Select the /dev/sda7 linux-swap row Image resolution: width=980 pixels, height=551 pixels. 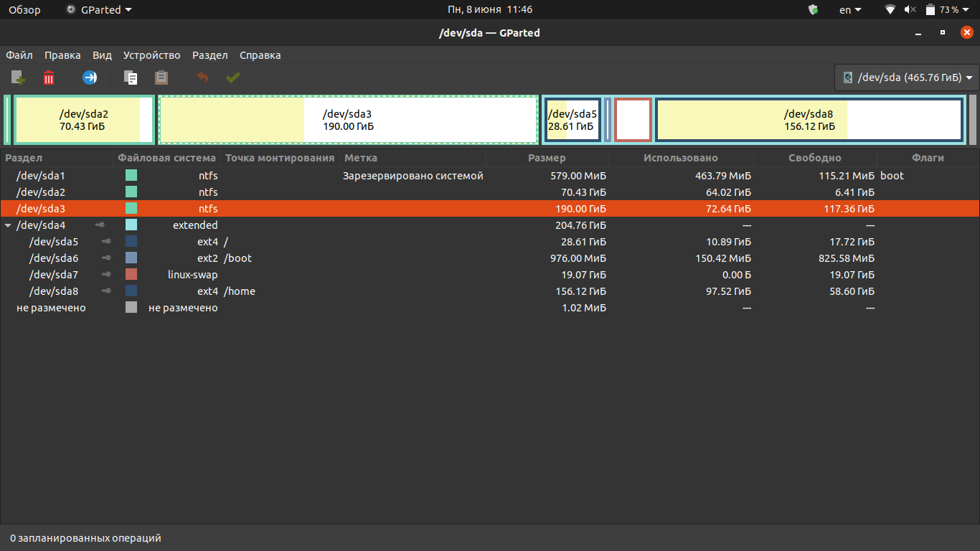[x=490, y=275]
